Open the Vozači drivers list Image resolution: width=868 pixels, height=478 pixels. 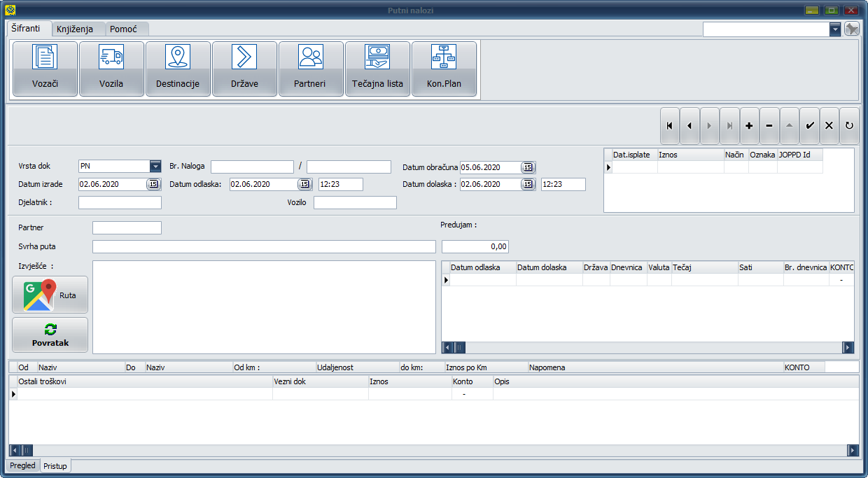pyautogui.click(x=45, y=69)
